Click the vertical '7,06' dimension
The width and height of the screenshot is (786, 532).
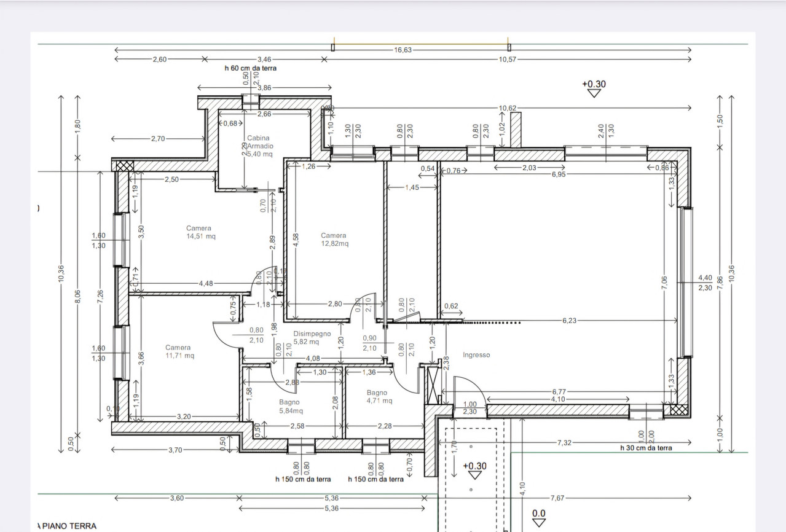(x=664, y=283)
